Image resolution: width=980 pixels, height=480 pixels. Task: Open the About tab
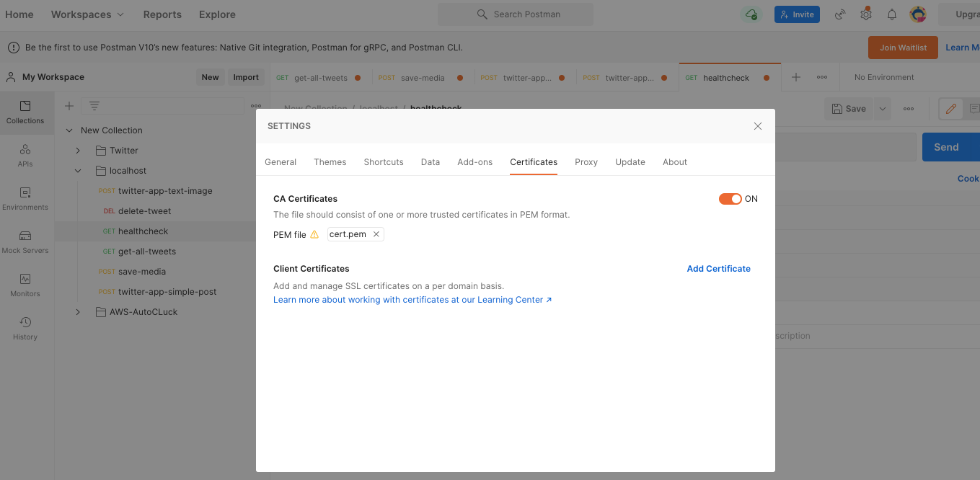pyautogui.click(x=675, y=162)
